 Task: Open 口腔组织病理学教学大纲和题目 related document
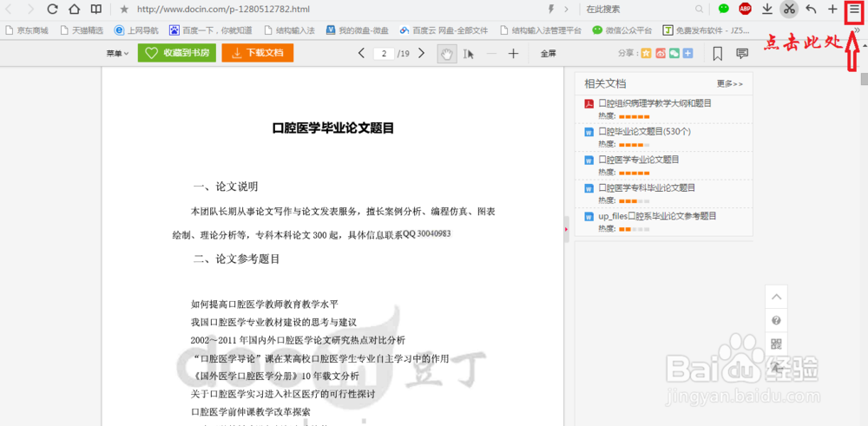654,103
